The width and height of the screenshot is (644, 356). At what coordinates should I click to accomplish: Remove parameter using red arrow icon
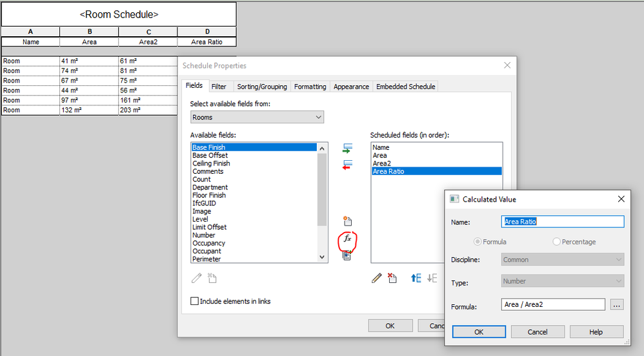[x=347, y=165]
